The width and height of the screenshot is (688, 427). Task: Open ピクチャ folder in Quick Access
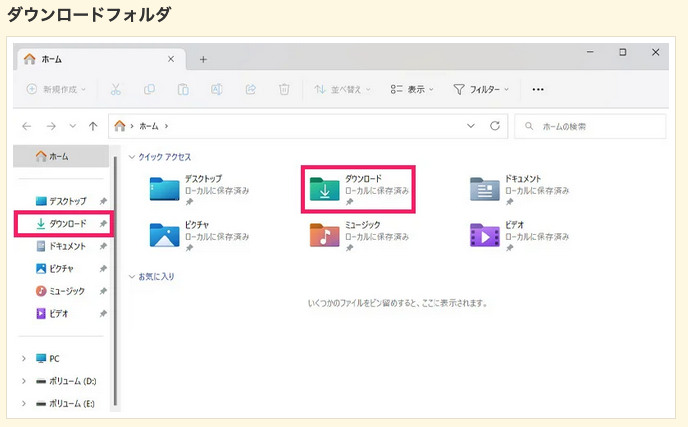(x=200, y=236)
